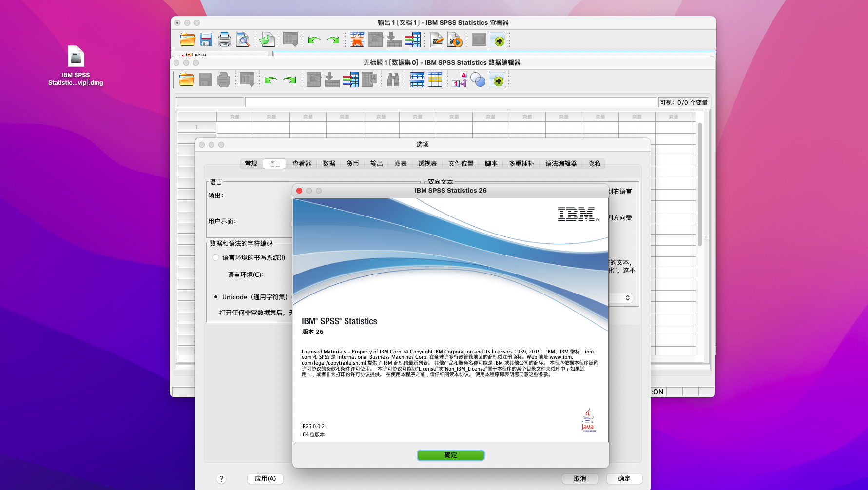868x490 pixels.
Task: Click the binoculars Find icon
Action: point(393,79)
